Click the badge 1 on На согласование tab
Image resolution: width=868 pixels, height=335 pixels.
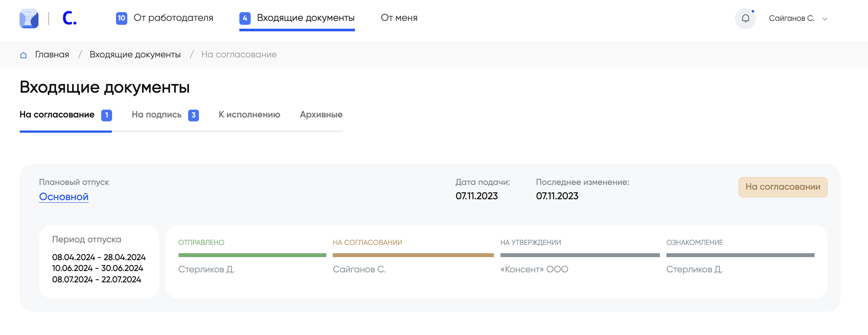click(x=106, y=115)
